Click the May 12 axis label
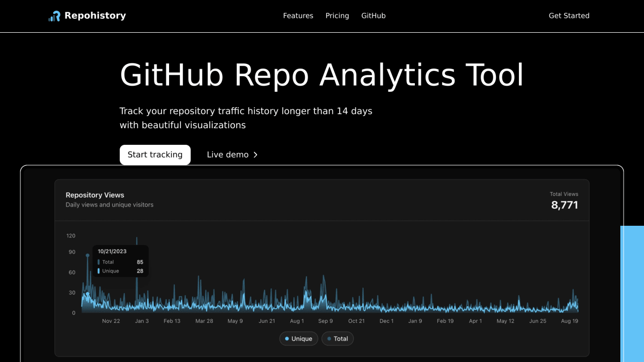644x362 pixels. point(506,321)
